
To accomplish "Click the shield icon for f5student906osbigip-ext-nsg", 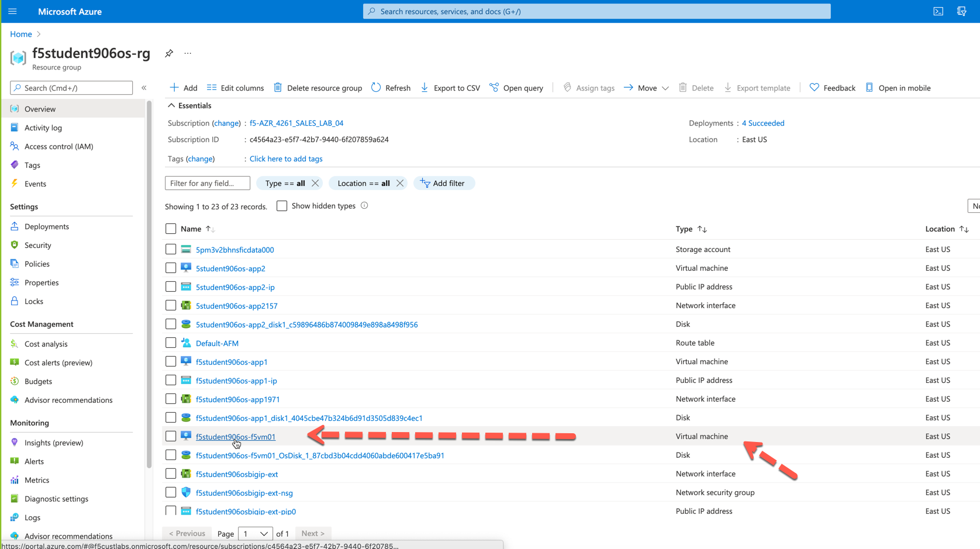I will [x=186, y=492].
